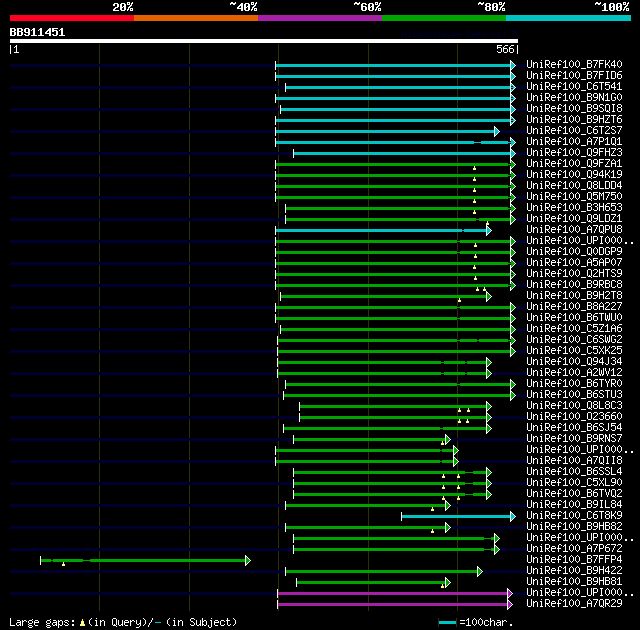The image size is (640, 630).
Task: Click the orange ~40% legend color segment
Action: click(196, 18)
